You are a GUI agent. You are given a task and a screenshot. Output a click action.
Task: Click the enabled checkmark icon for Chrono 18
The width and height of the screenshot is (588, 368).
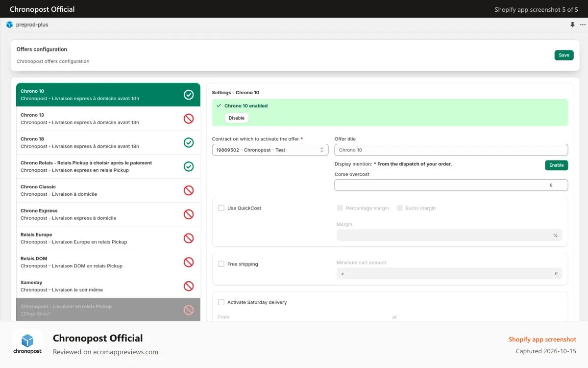coord(189,142)
